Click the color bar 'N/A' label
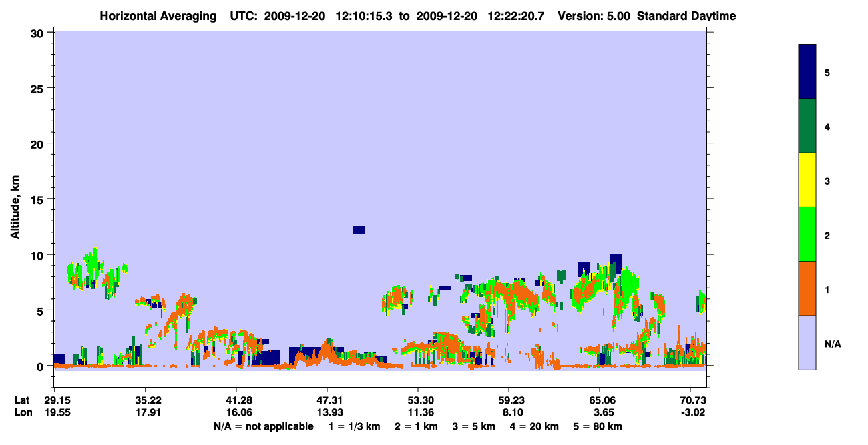This screenshot has width=868, height=445. [833, 344]
